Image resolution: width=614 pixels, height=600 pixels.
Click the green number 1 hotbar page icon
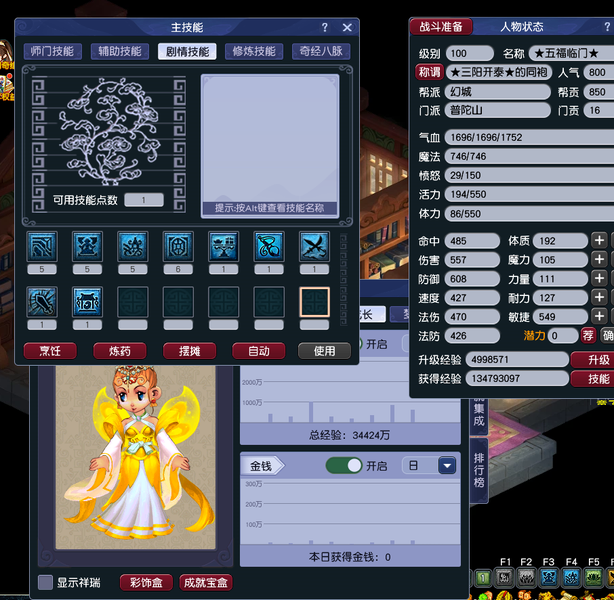click(483, 578)
